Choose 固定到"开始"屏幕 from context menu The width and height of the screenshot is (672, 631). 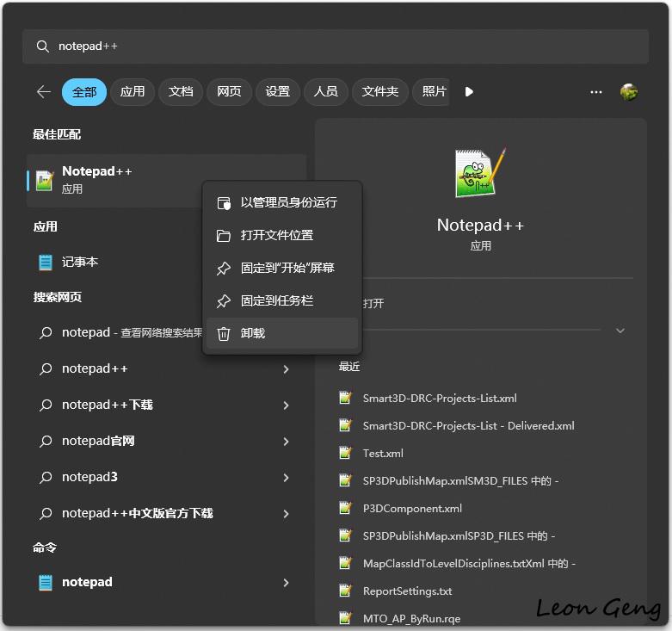point(282,269)
